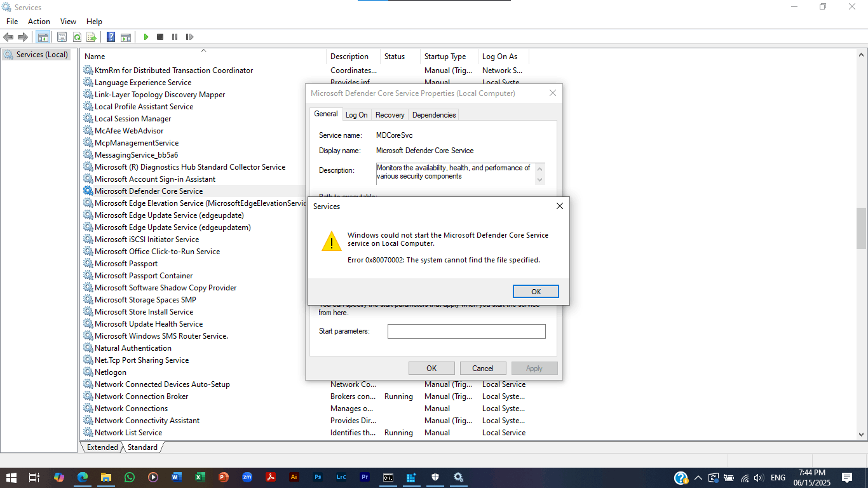The height and width of the screenshot is (488, 868).
Task: Click the services list vertical scrollbar thumb
Action: (x=862, y=228)
